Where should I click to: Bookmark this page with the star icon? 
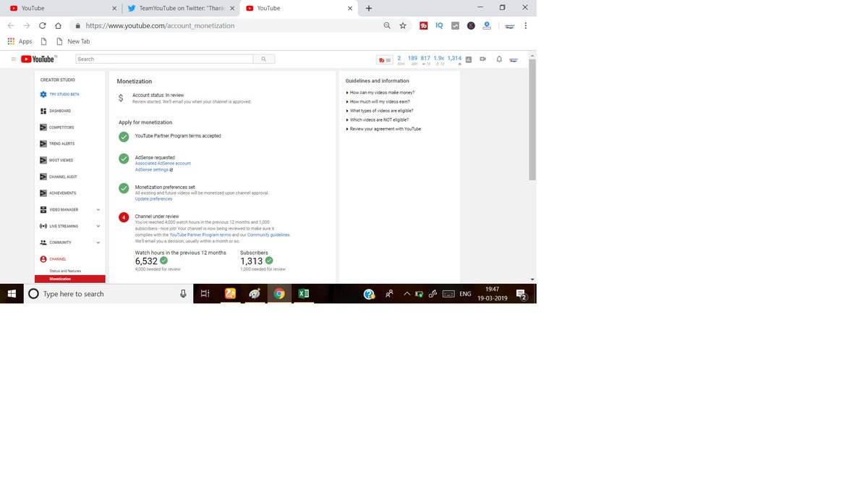pyautogui.click(x=403, y=25)
